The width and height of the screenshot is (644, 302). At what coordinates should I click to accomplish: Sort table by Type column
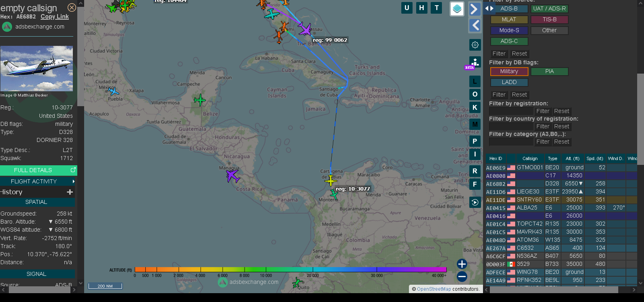(553, 158)
